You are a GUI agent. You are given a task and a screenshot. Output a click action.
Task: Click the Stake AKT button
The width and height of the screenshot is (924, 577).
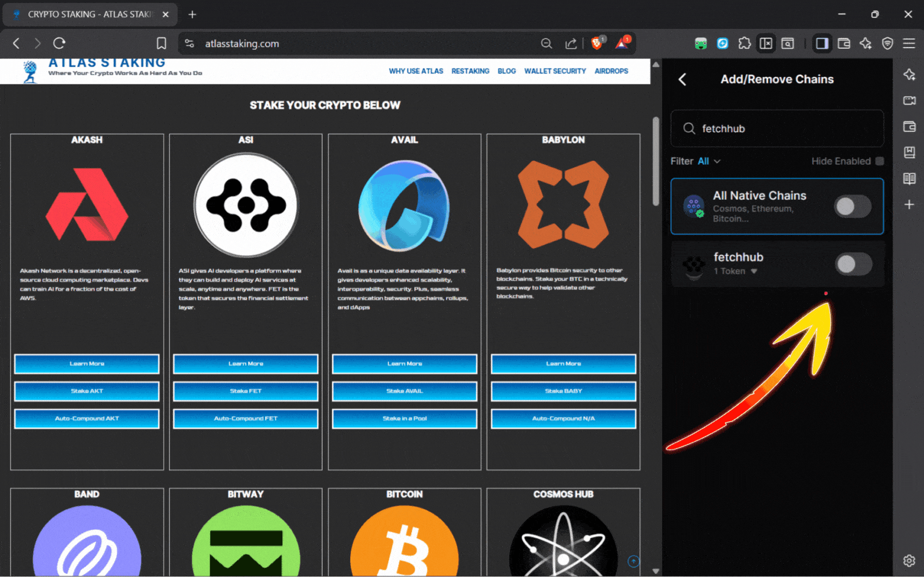(87, 391)
